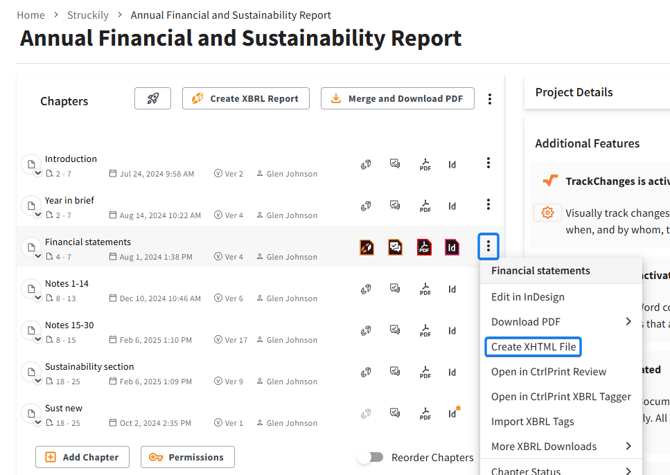The width and height of the screenshot is (670, 475).
Task: Choose Edit in InDesign from menu
Action: pos(527,297)
